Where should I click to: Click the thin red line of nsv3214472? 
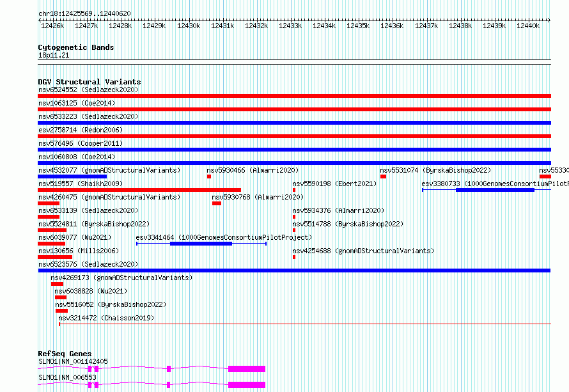(x=305, y=324)
